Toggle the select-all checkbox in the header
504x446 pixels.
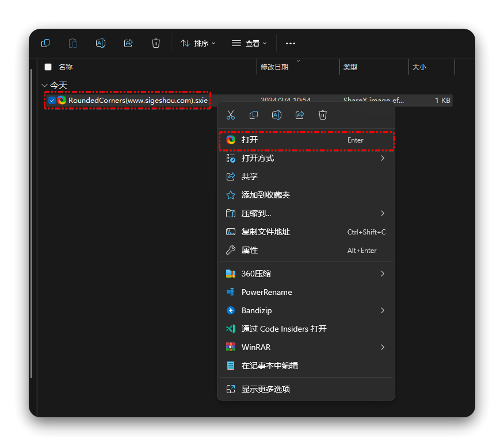48,67
